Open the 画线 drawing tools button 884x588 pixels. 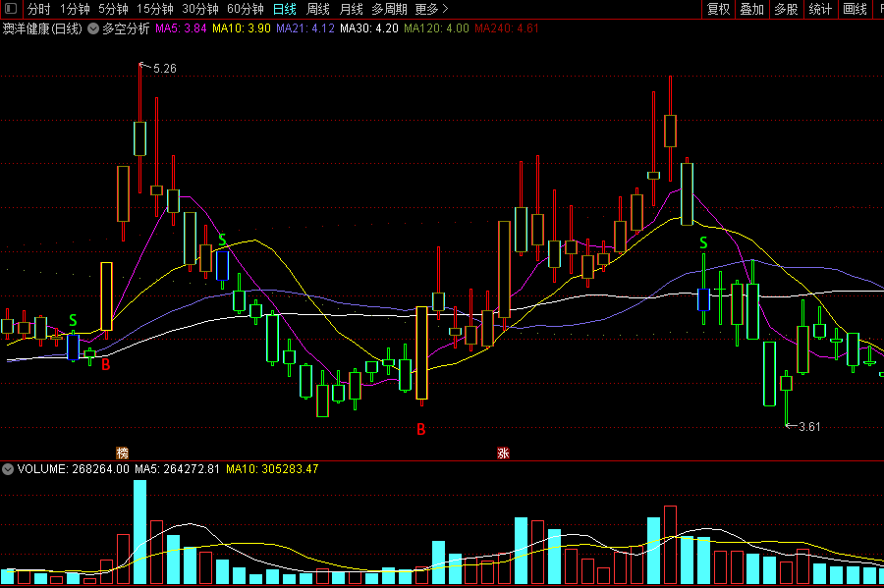[855, 9]
